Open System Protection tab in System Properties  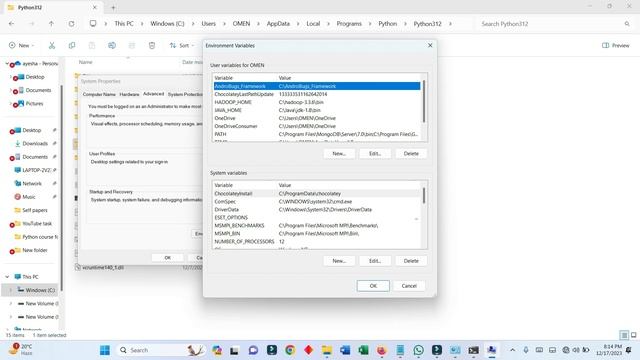pyautogui.click(x=185, y=94)
